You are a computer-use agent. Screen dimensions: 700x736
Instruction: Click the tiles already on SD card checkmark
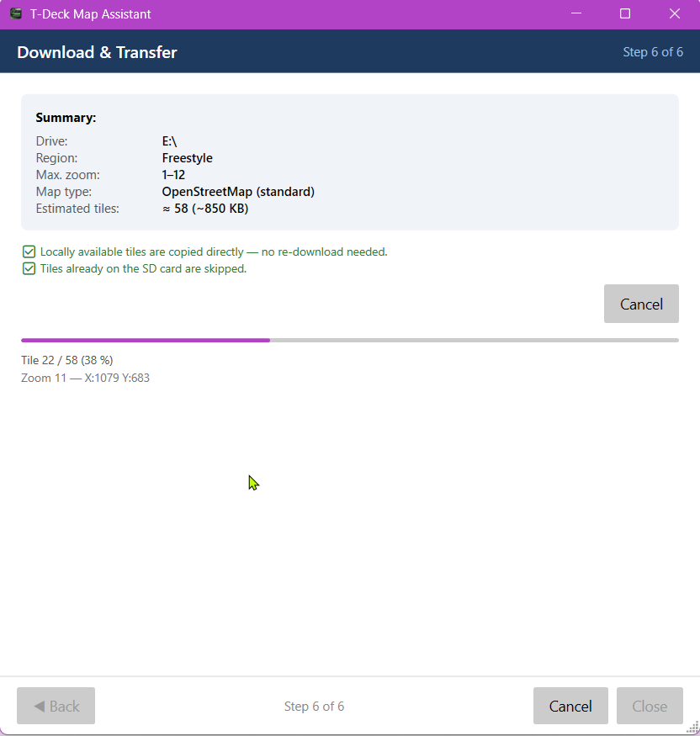click(29, 269)
